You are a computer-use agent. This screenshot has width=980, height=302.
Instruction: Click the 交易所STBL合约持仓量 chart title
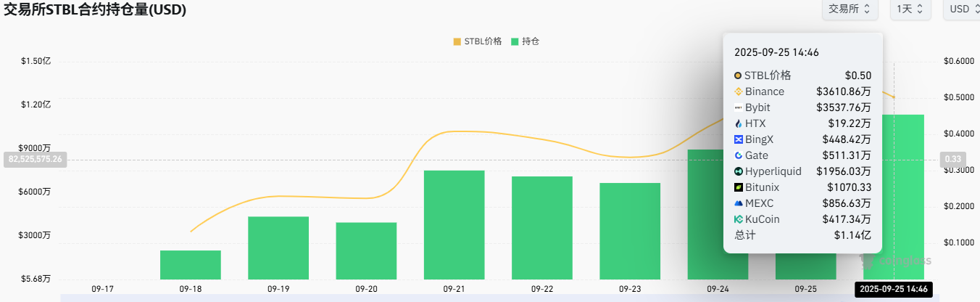coord(95,10)
